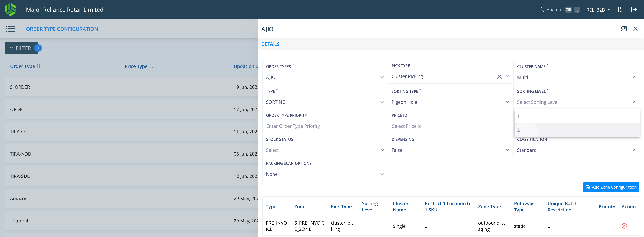Select the S_ORDER row
Screen dimensions: 644x237
coord(131,87)
